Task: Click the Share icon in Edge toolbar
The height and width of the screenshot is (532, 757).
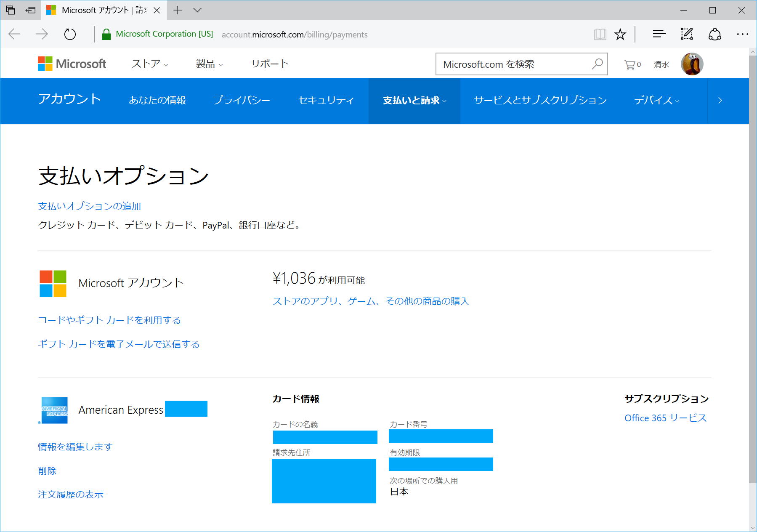Action: coord(715,34)
